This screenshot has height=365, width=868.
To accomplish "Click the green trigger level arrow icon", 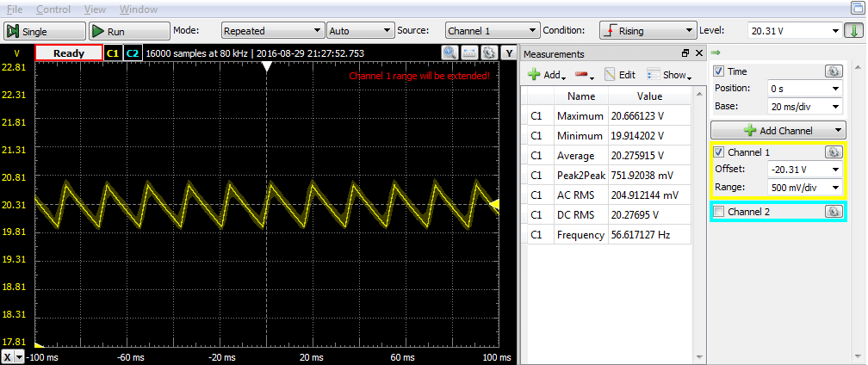I will coord(853,31).
